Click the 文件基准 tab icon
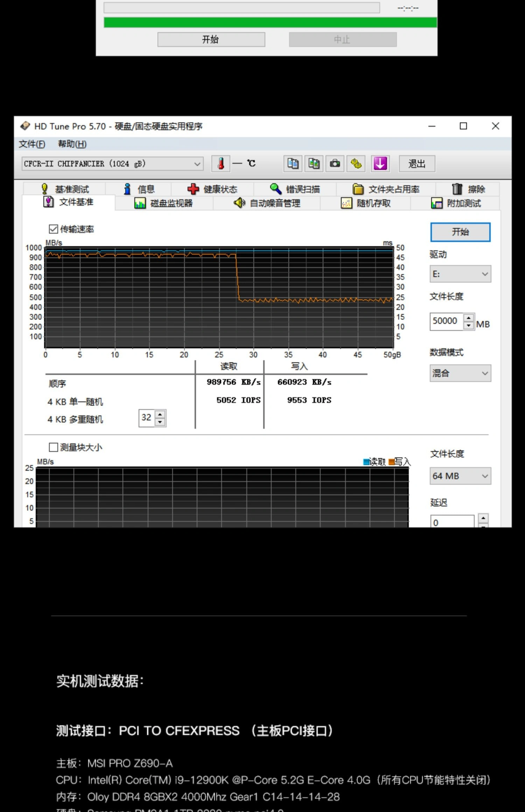Screen dimensions: 525x812 [48, 202]
